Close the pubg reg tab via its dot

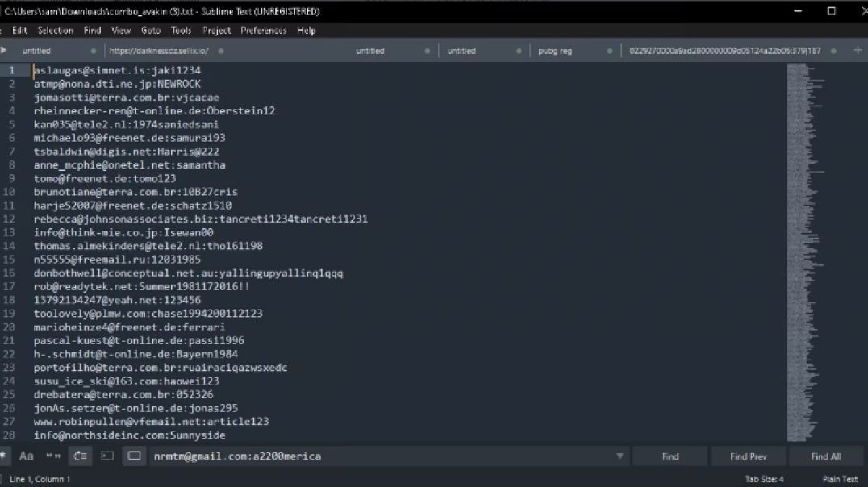click(x=610, y=51)
